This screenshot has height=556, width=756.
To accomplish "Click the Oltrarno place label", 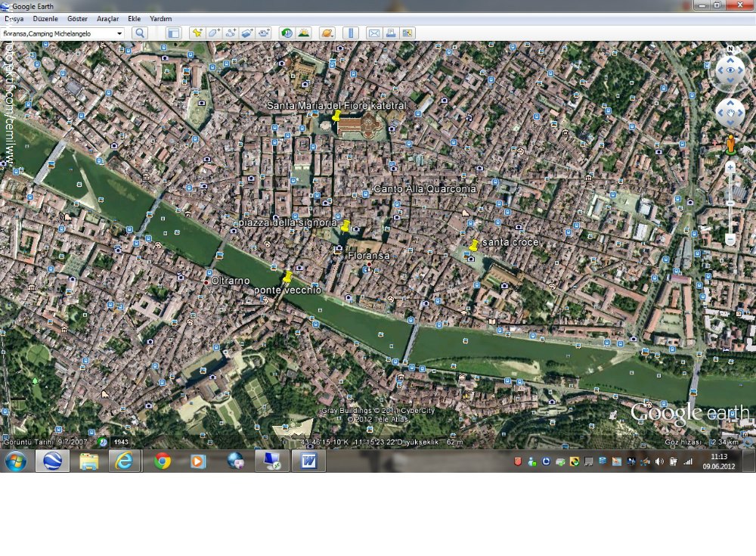I will pyautogui.click(x=231, y=281).
